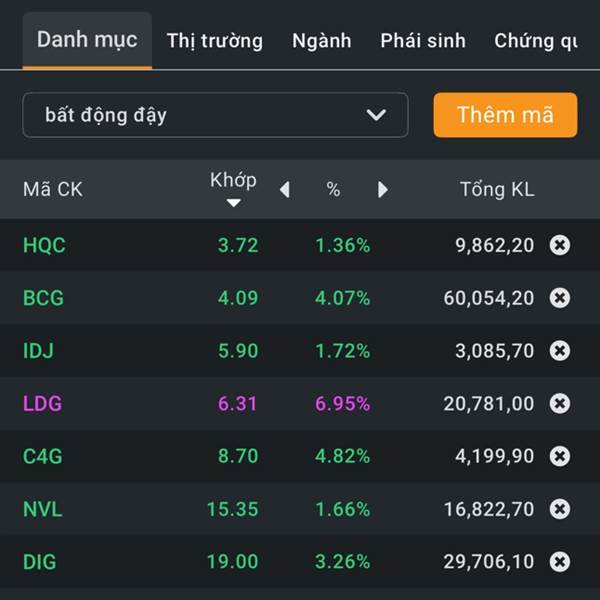Image resolution: width=600 pixels, height=600 pixels.
Task: Remove DIG using the X icon
Action: (x=559, y=562)
